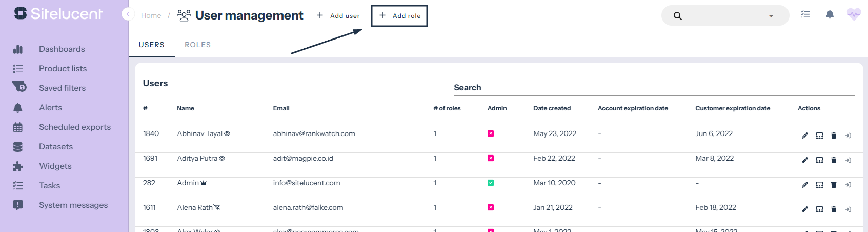
Task: Open roles icon for Alena Rath
Action: click(x=819, y=209)
